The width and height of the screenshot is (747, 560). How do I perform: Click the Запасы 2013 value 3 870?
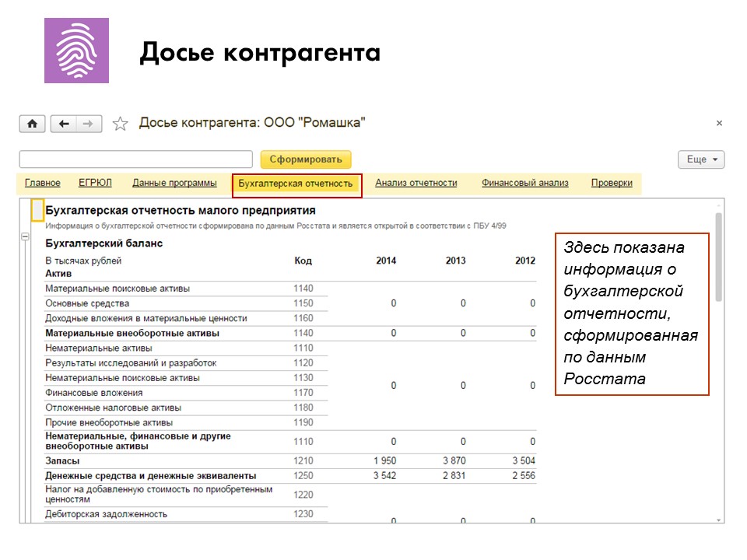coord(454,461)
